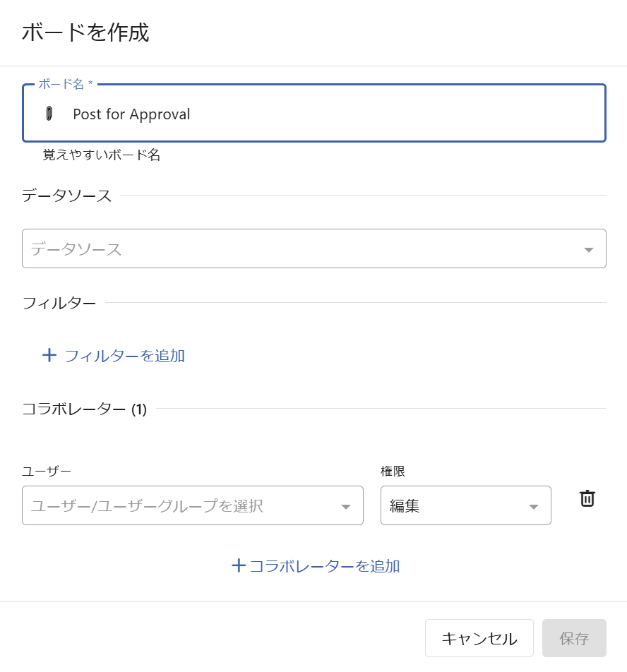Click the paperclip icon in board name field
The image size is (627, 672).
[x=49, y=114]
